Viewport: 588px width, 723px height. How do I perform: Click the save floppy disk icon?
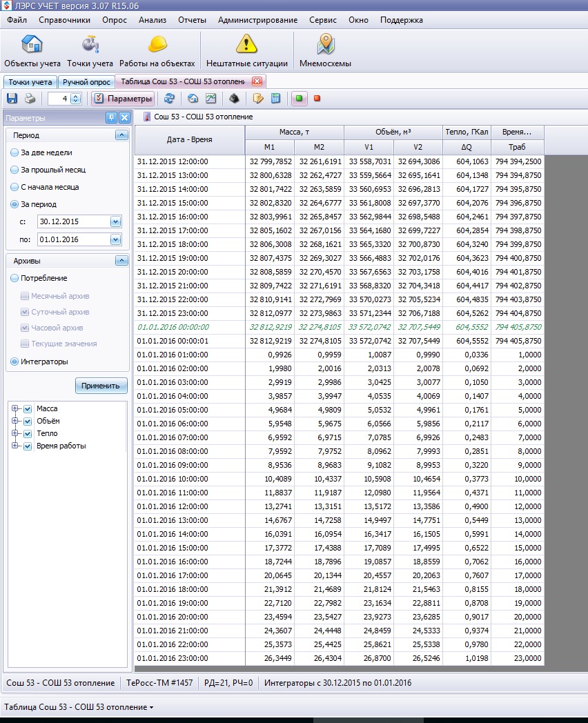coord(12,98)
